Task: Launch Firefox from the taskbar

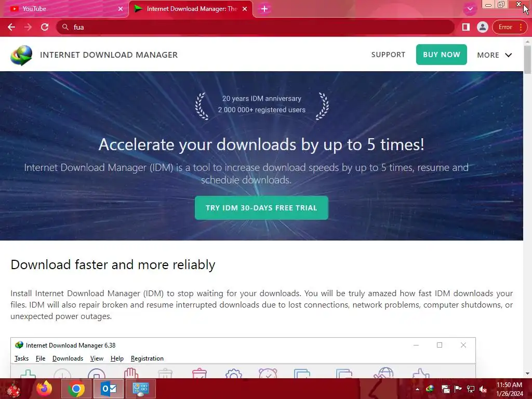Action: (45, 389)
